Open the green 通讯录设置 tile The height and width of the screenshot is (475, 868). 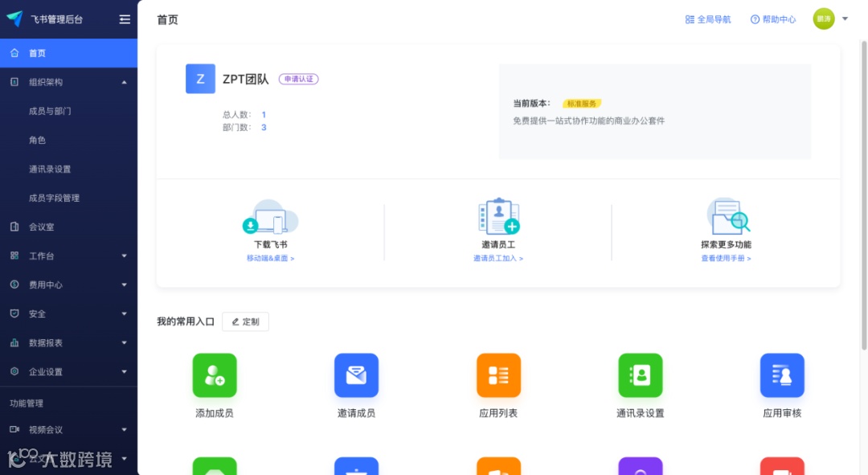pyautogui.click(x=641, y=375)
